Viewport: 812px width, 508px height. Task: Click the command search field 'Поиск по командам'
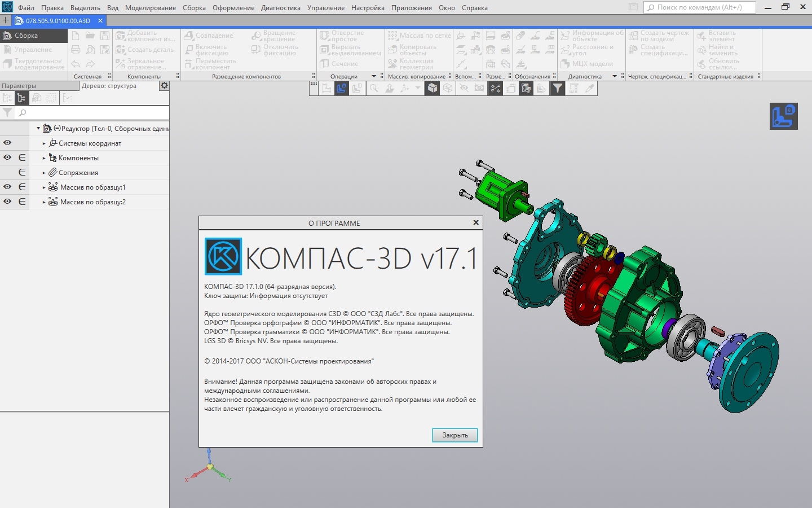coord(702,7)
